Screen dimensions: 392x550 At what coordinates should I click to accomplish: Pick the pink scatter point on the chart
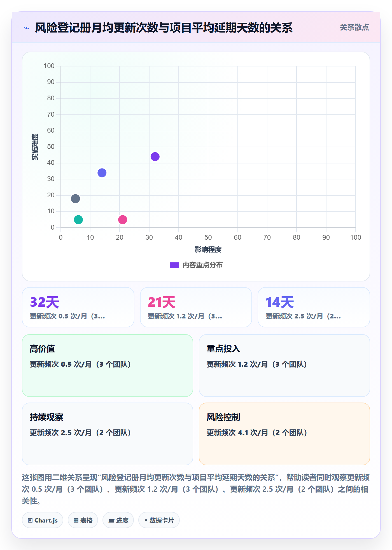(x=123, y=220)
